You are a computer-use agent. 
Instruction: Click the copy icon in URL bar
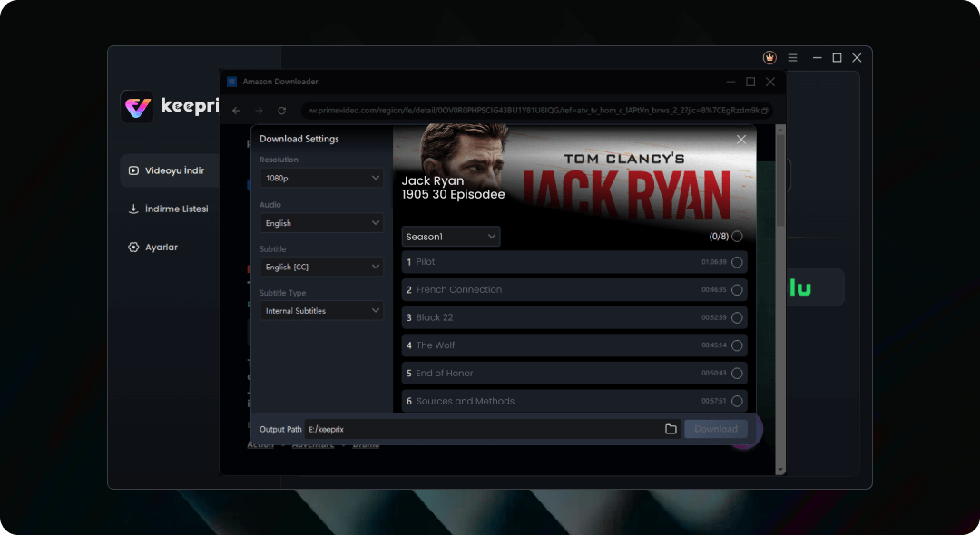click(764, 111)
